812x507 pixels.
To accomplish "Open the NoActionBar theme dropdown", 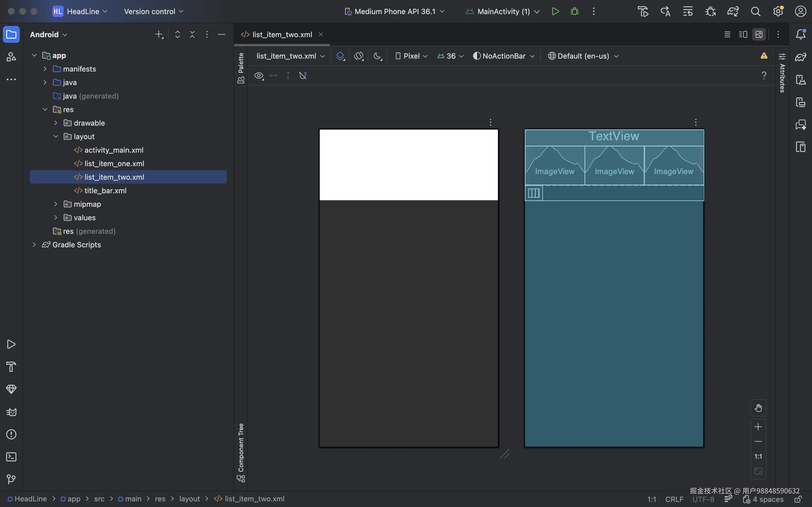I will [x=504, y=56].
